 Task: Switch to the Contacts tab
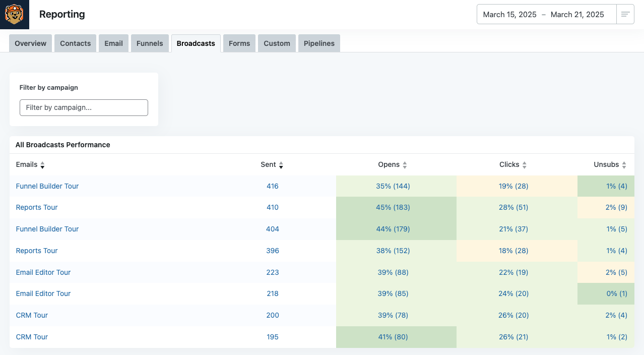[x=75, y=43]
